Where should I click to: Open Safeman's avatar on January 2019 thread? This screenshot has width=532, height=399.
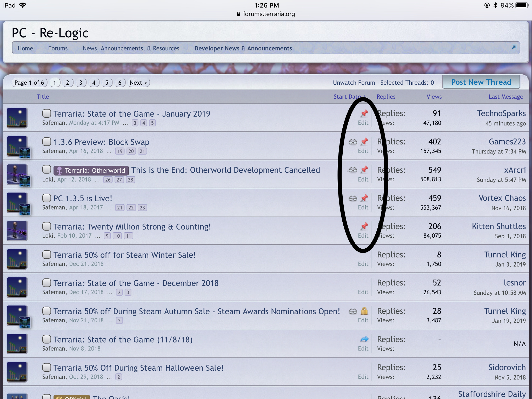click(17, 118)
